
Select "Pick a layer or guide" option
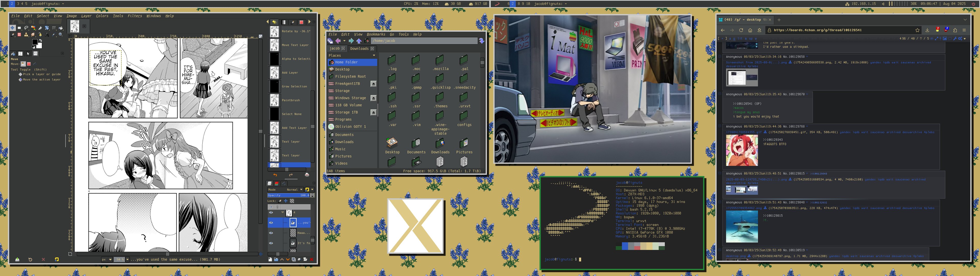[40, 74]
